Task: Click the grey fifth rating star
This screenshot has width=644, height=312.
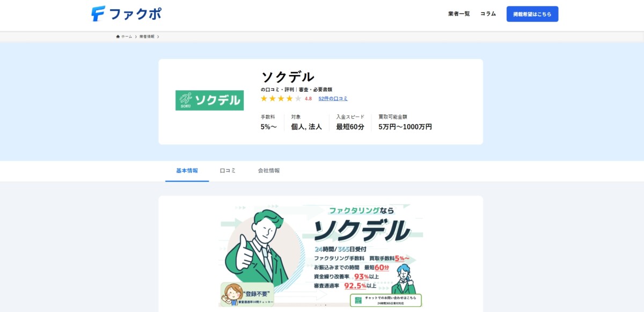Action: coord(298,99)
